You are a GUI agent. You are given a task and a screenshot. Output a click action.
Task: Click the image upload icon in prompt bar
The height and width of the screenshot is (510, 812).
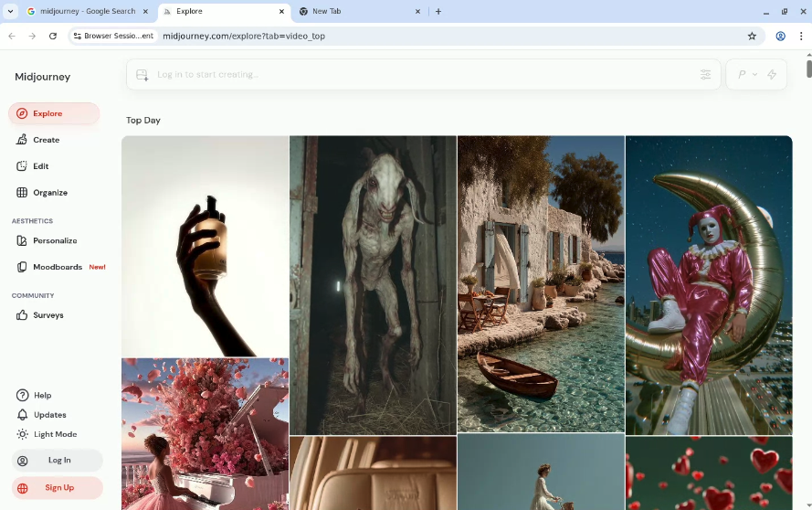click(x=142, y=75)
